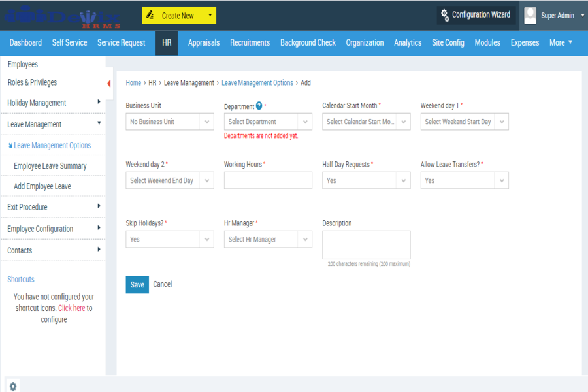Click the '200 characters remaining' note
This screenshot has width=588, height=392.
368,264
